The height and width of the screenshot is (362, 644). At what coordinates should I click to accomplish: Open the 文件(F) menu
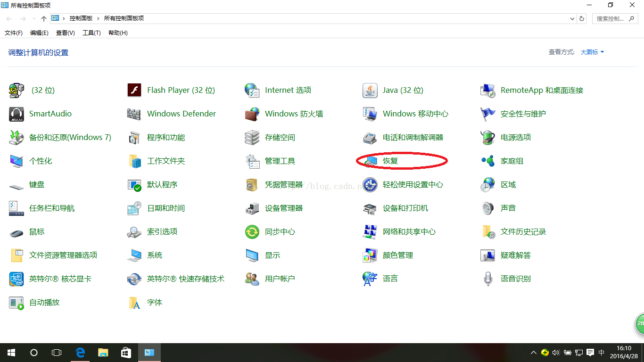pos(14,33)
